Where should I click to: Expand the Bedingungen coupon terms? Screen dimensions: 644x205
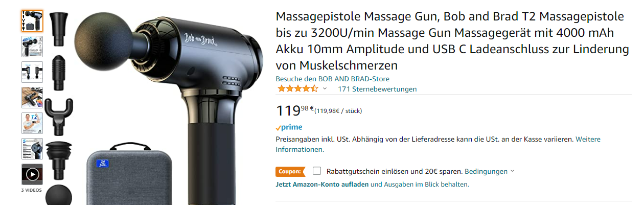point(489,171)
